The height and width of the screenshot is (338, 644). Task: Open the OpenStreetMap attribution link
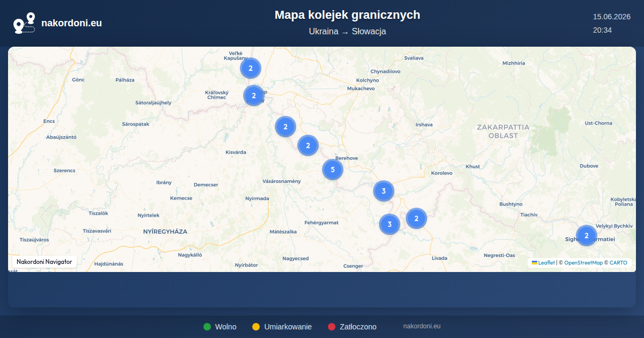tap(583, 263)
